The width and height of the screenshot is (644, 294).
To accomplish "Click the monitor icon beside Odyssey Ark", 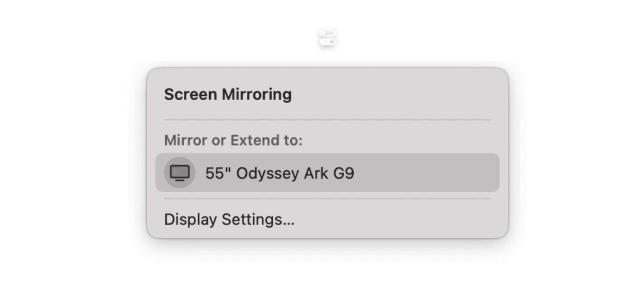I will tap(180, 173).
